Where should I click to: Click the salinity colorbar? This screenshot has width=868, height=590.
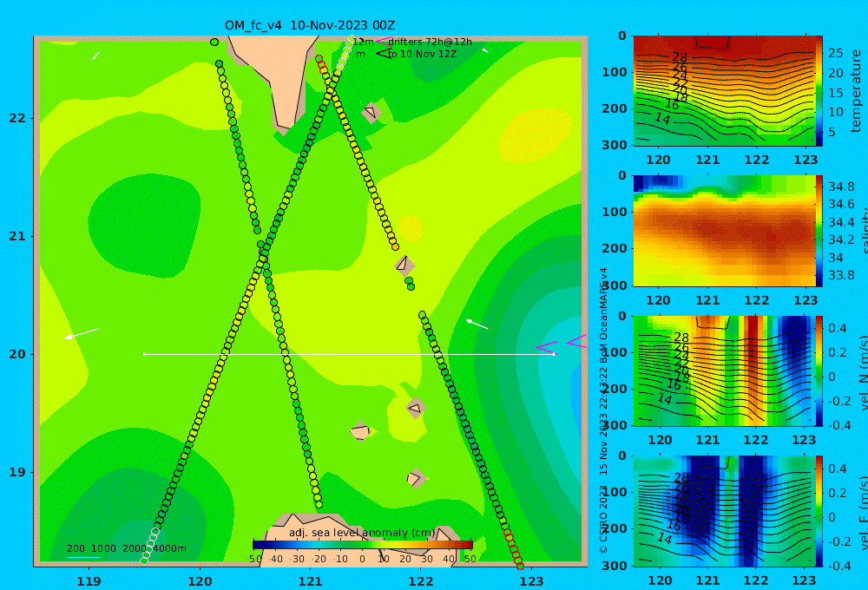pos(819,231)
